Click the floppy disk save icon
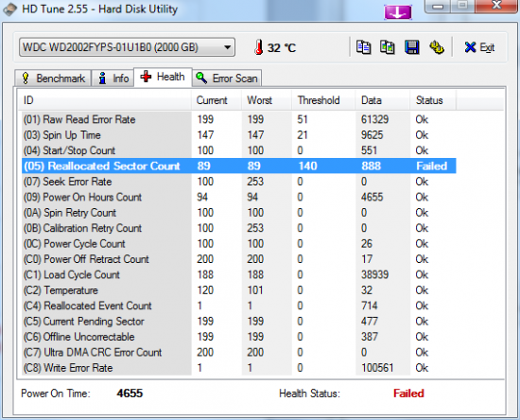The width and height of the screenshot is (520, 420). (412, 47)
